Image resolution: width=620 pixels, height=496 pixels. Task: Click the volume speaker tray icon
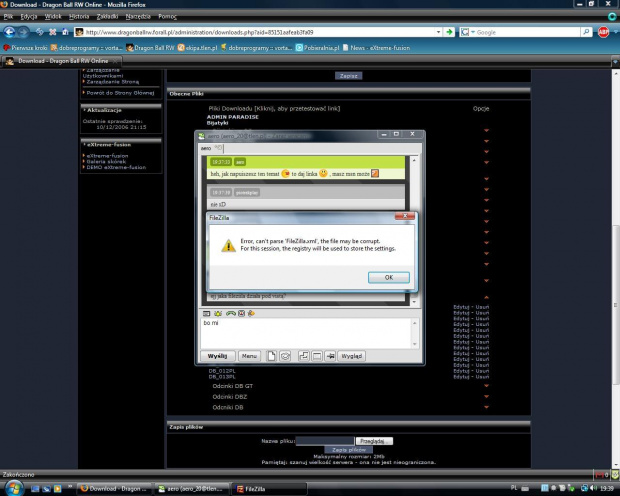click(593, 488)
